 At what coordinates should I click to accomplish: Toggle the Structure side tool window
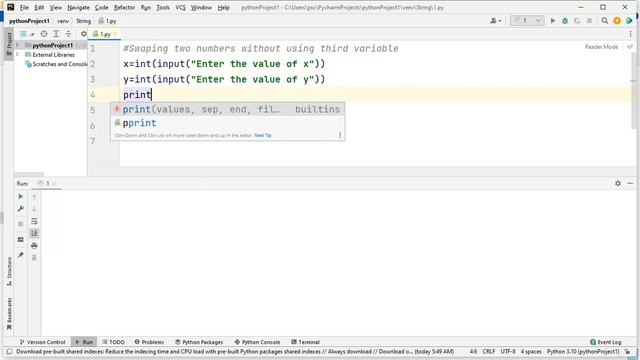point(9,271)
